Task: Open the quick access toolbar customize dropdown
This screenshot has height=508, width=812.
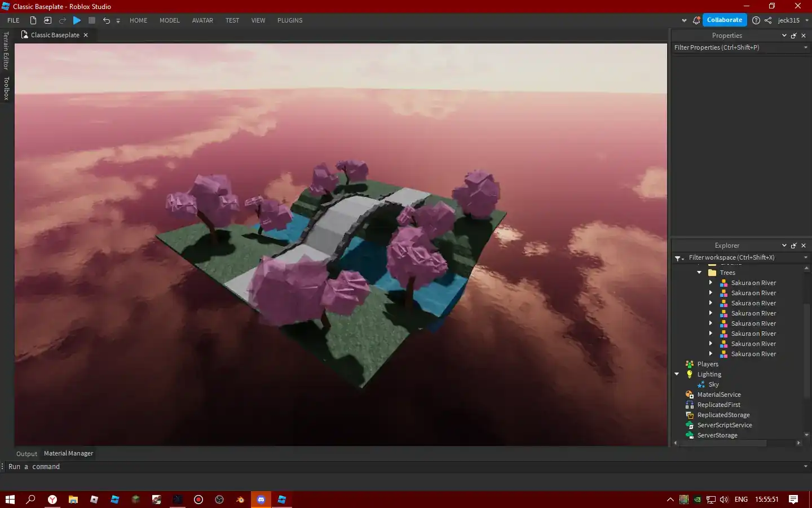Action: pyautogui.click(x=118, y=21)
